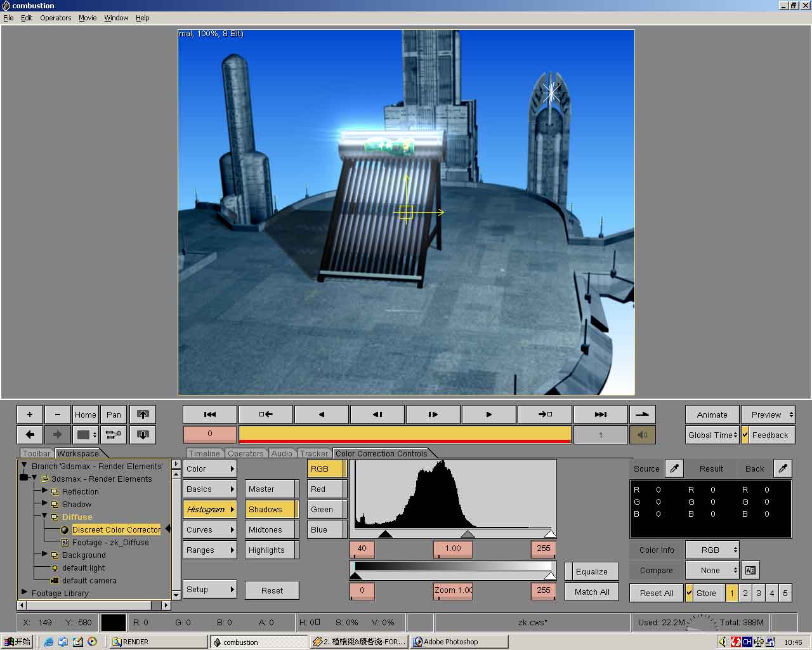Switch to the Timeline tab

tap(204, 453)
